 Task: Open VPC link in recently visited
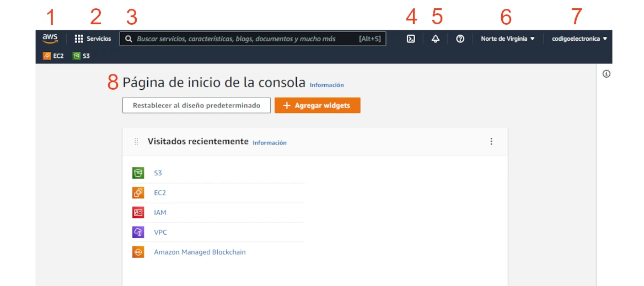click(x=160, y=232)
